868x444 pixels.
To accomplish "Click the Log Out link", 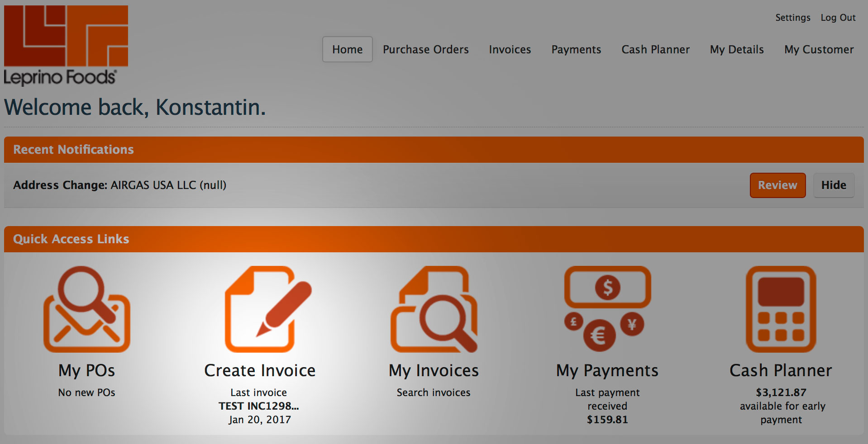I will (x=838, y=18).
